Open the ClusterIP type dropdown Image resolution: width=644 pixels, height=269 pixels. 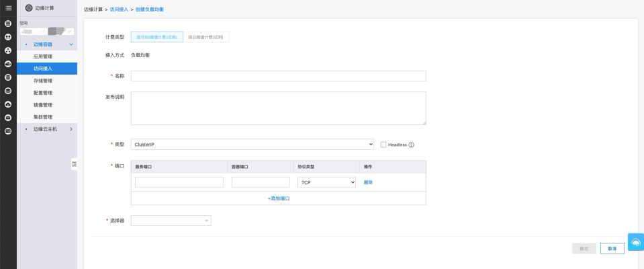[252, 144]
